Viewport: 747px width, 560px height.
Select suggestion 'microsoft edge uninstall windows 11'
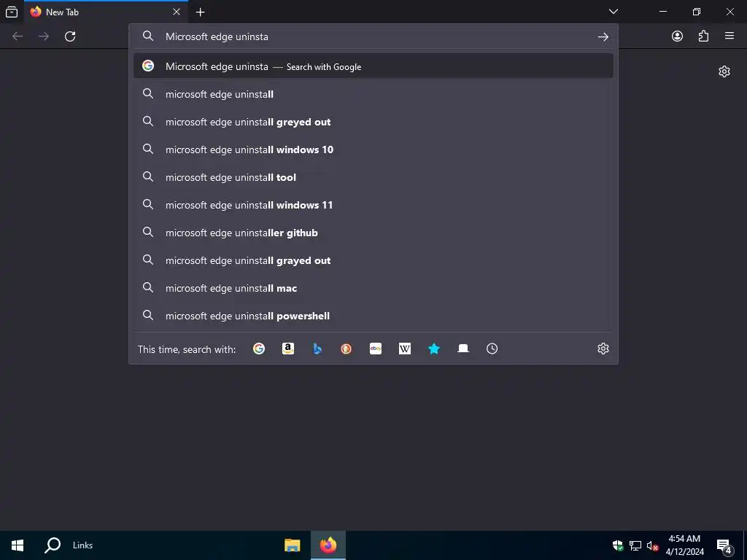[x=373, y=205]
